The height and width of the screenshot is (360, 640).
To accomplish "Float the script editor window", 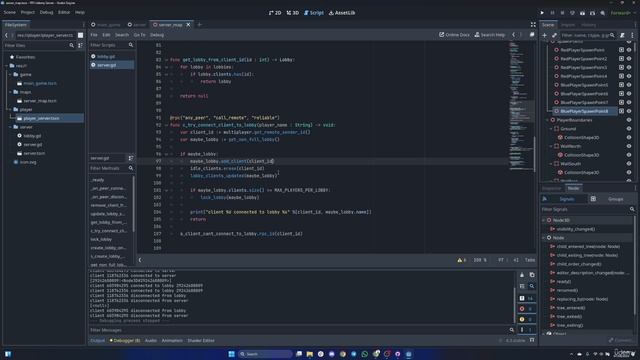I will (532, 35).
